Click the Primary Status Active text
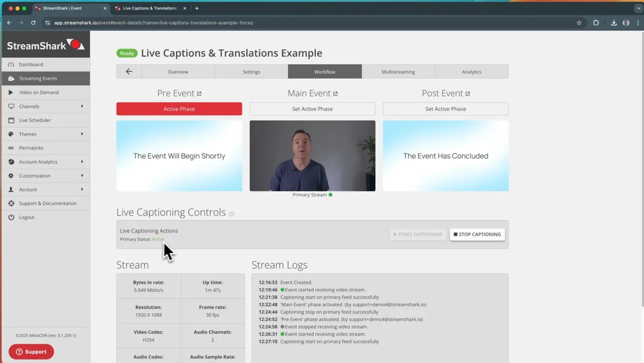The width and height of the screenshot is (644, 363). point(158,239)
